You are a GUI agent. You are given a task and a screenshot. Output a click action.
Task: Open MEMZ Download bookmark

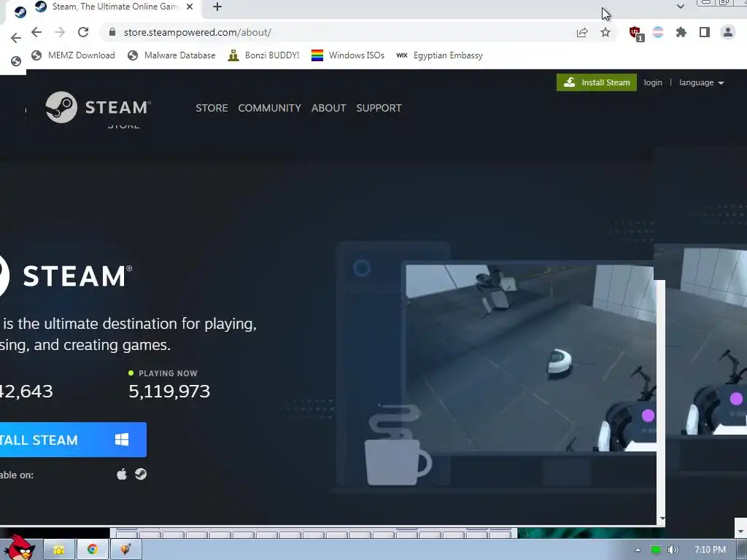coord(74,55)
